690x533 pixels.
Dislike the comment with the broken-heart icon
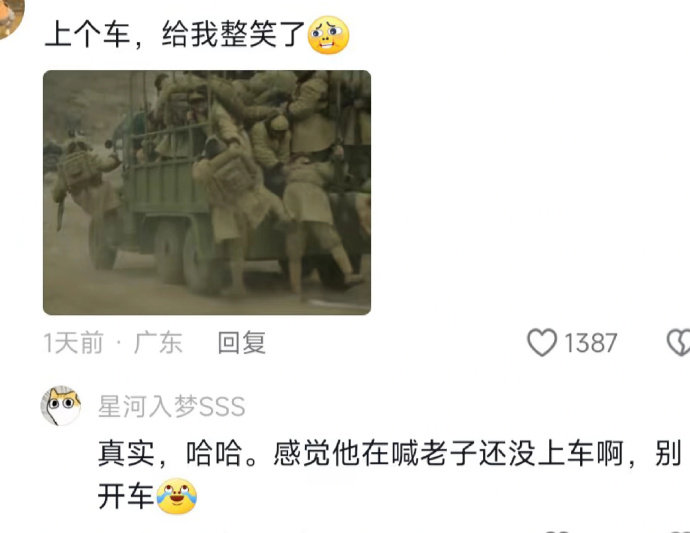pos(679,342)
